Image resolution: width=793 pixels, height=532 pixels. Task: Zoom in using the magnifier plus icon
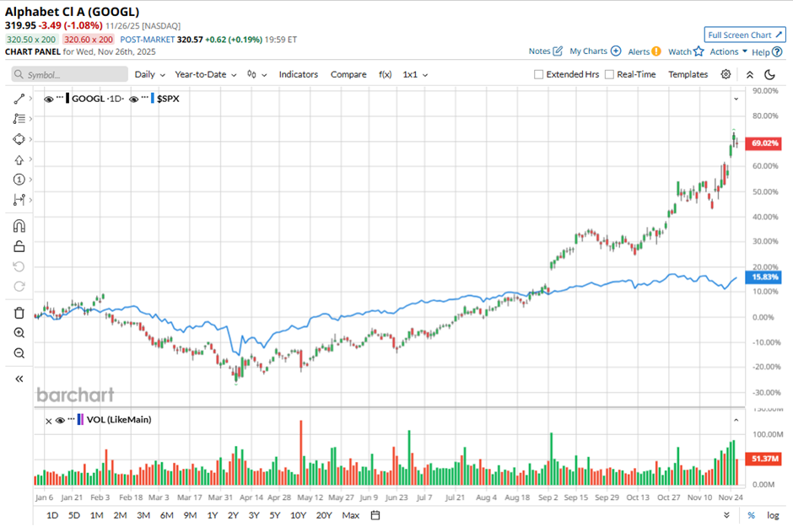coord(19,333)
